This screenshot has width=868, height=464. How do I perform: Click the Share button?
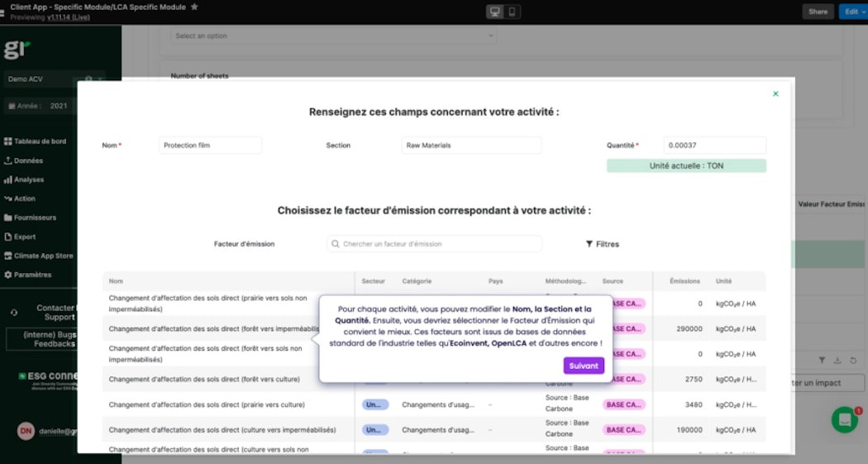[x=818, y=12]
